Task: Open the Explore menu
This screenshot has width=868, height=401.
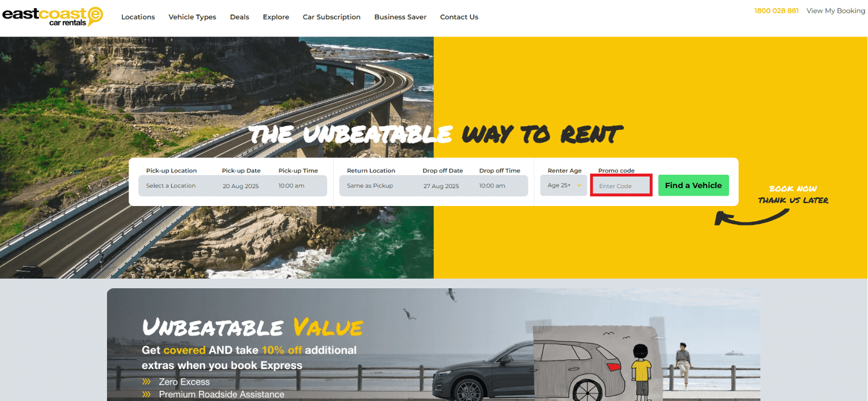Action: [276, 17]
